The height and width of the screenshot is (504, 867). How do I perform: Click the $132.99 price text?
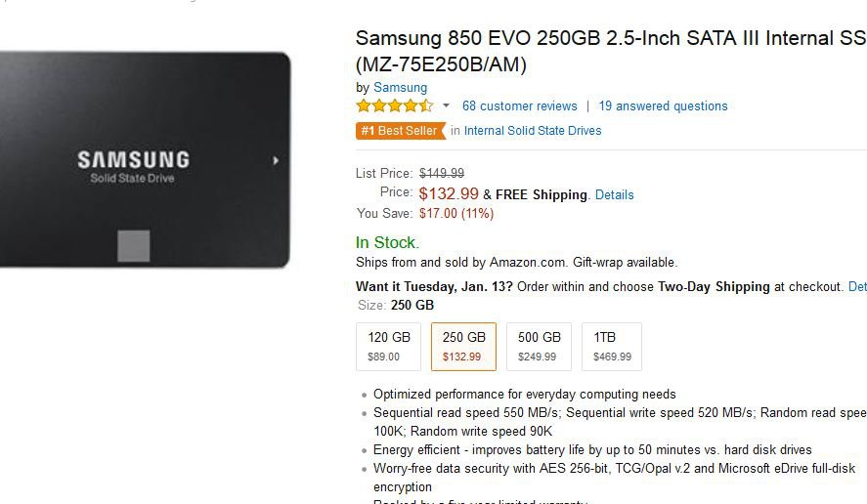tap(449, 194)
